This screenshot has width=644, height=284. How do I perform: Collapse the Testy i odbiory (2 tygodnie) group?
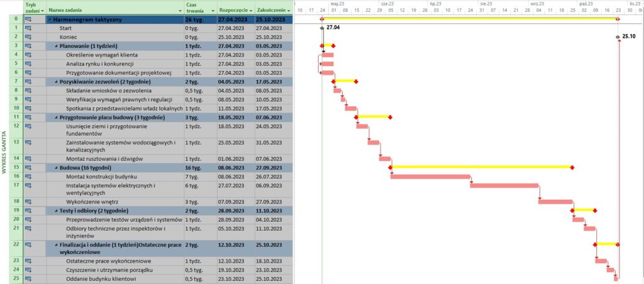click(56, 210)
